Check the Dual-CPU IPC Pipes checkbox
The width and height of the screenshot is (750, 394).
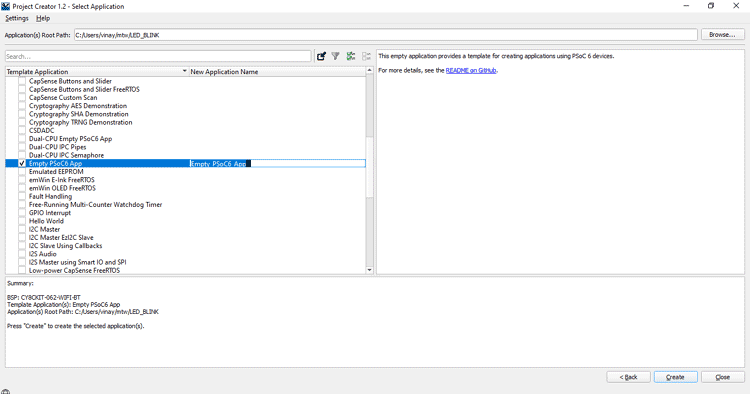(x=22, y=147)
